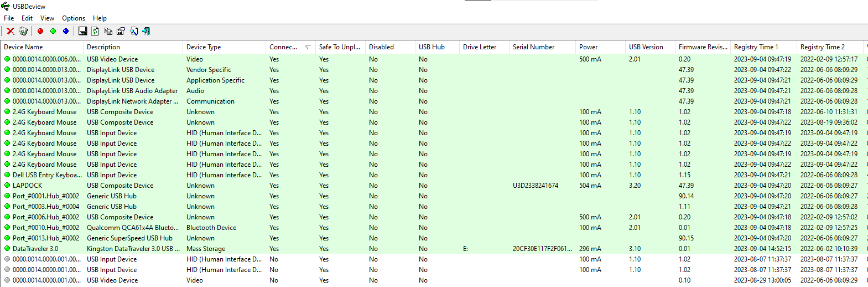Click the Find magnifier toolbar icon
The image size is (868, 287).
coord(134,31)
